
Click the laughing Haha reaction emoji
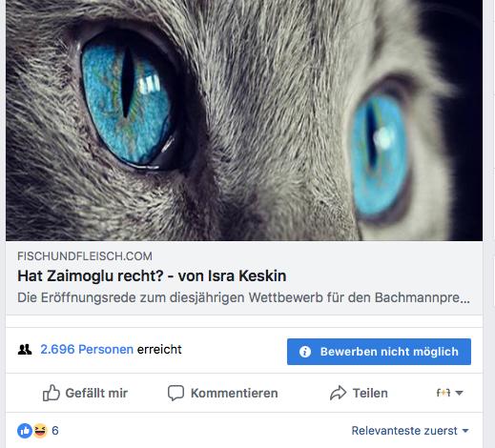click(x=40, y=431)
